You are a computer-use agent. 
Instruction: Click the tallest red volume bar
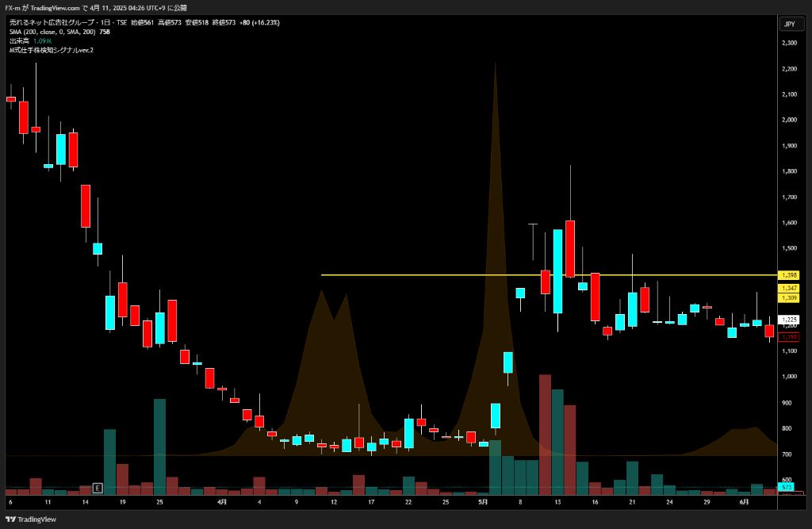545,435
